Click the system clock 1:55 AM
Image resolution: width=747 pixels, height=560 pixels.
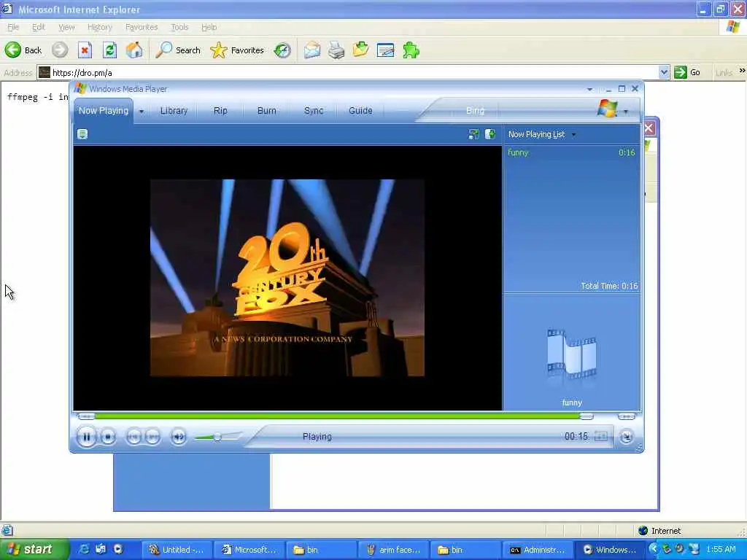(x=721, y=550)
